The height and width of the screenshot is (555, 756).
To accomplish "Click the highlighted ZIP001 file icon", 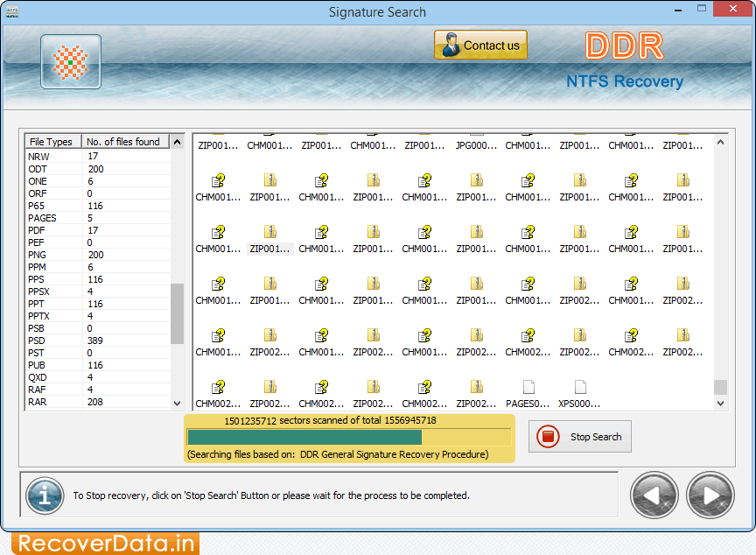I will point(270,233).
